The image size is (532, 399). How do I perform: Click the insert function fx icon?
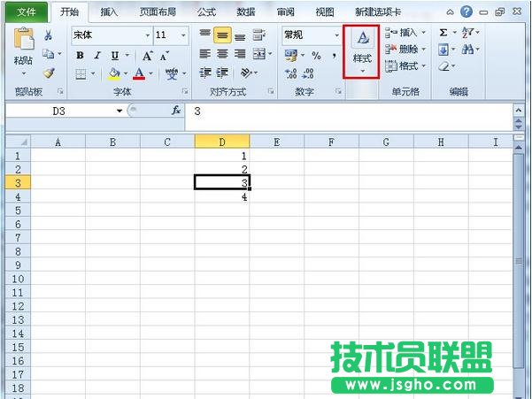pyautogui.click(x=176, y=111)
